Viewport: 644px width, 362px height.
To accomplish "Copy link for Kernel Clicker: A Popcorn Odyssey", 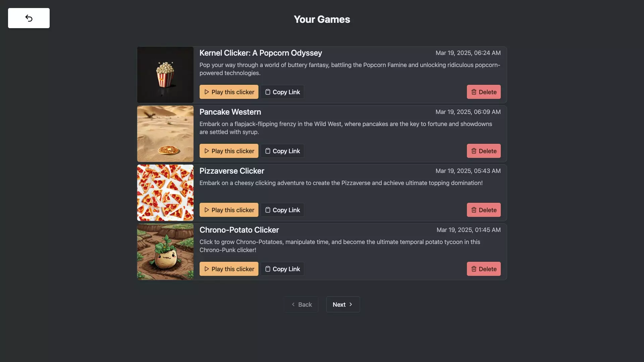I will (x=282, y=92).
